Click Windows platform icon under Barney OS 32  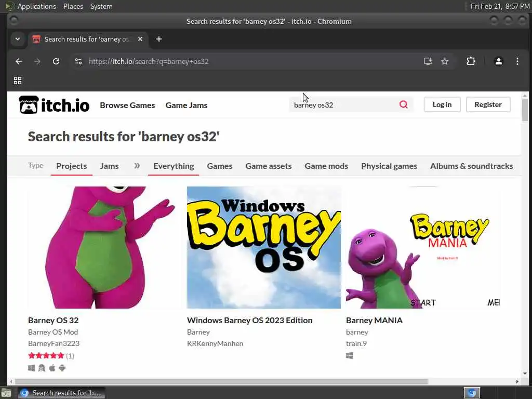(32, 368)
